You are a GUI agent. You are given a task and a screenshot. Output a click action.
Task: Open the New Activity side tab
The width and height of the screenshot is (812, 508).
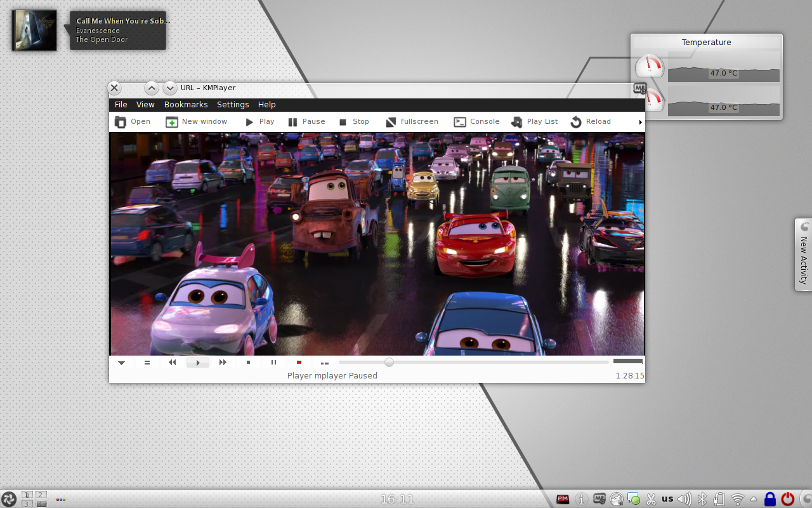(x=803, y=255)
